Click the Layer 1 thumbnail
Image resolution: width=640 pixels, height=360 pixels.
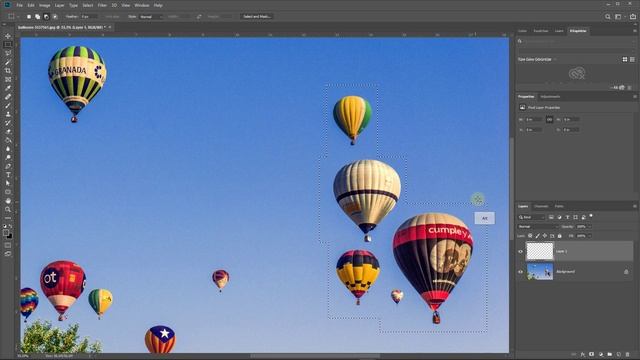[x=540, y=251]
